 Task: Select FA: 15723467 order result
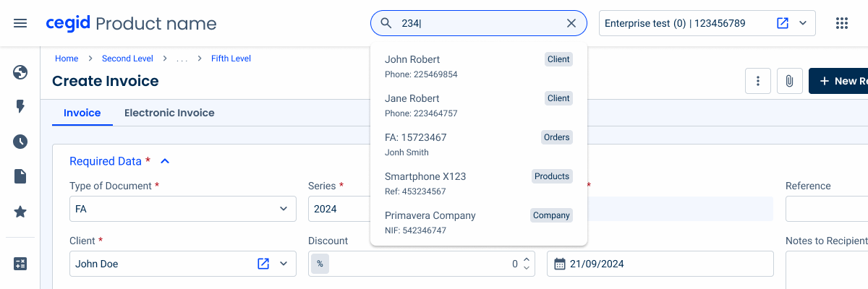click(x=479, y=144)
